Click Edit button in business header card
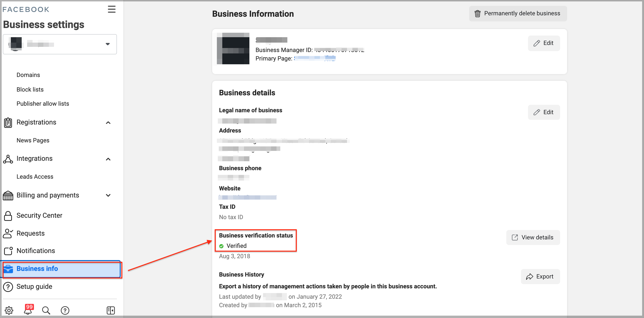The height and width of the screenshot is (318, 644). (544, 43)
